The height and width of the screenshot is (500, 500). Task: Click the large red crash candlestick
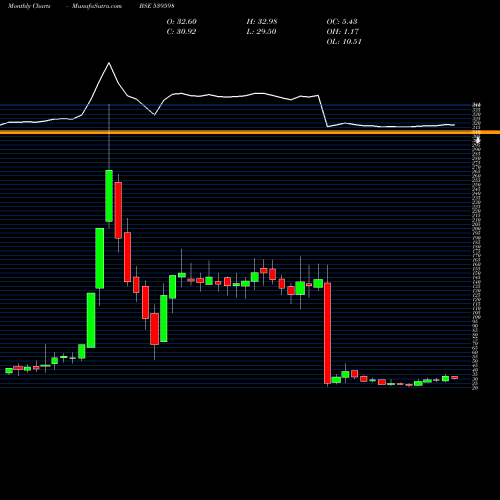click(328, 333)
